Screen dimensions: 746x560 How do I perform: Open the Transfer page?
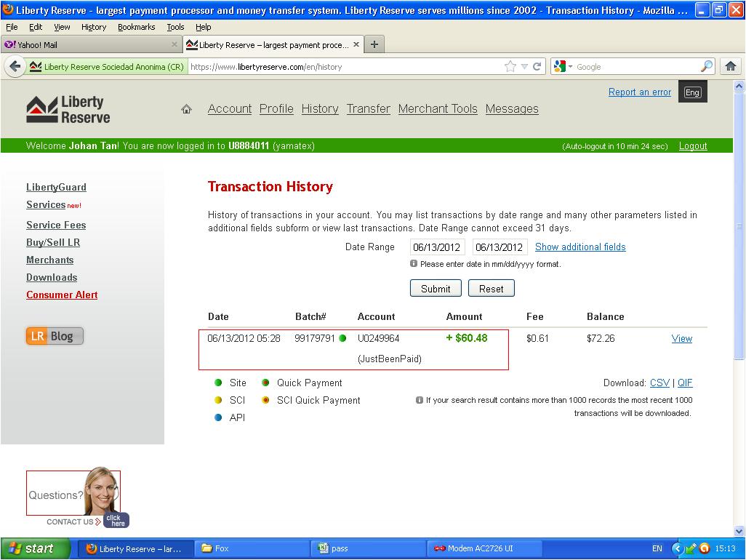pos(369,109)
